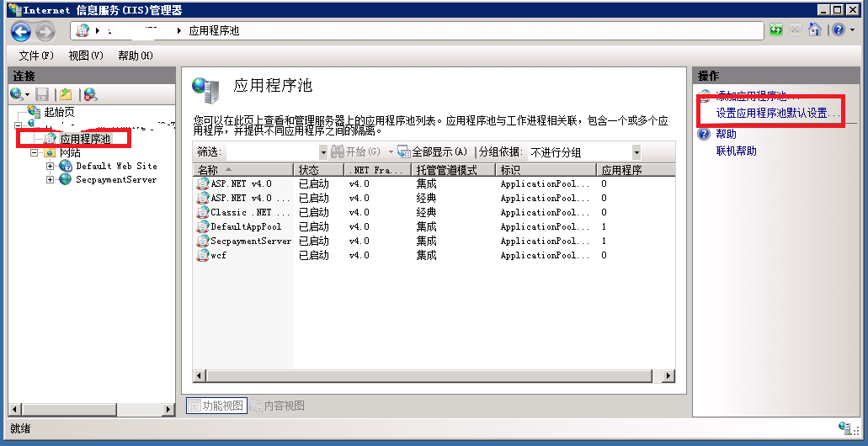Viewport: 868px width, 446px height.
Task: Click the delete connection icon
Action: (x=91, y=94)
